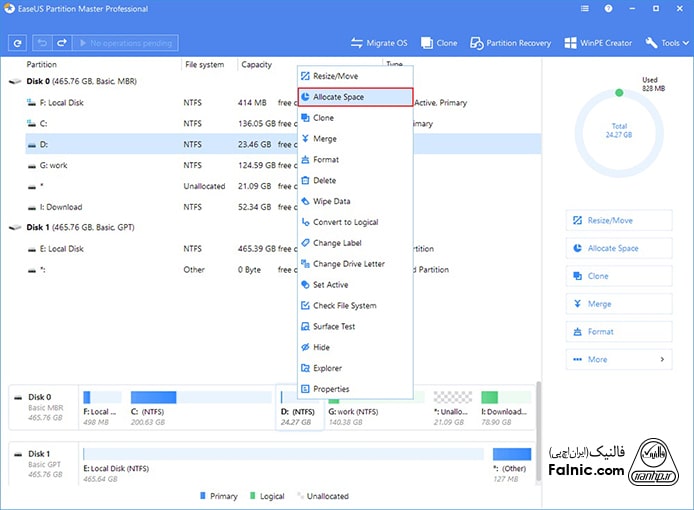
Task: Choose Change Drive Letter menu entry
Action: [348, 264]
